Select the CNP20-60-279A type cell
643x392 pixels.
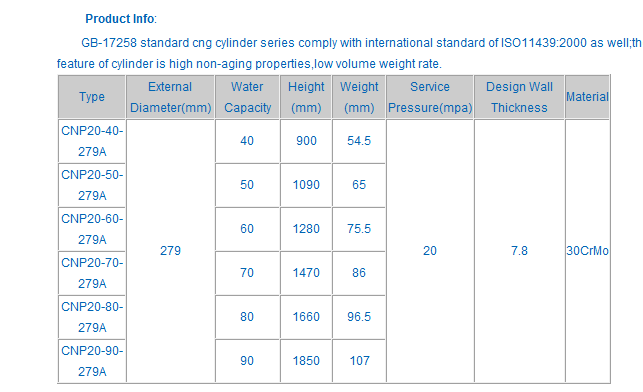[x=92, y=229]
